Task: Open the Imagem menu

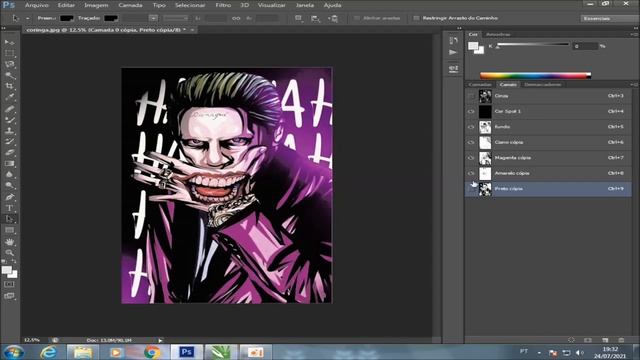Action: click(96, 5)
